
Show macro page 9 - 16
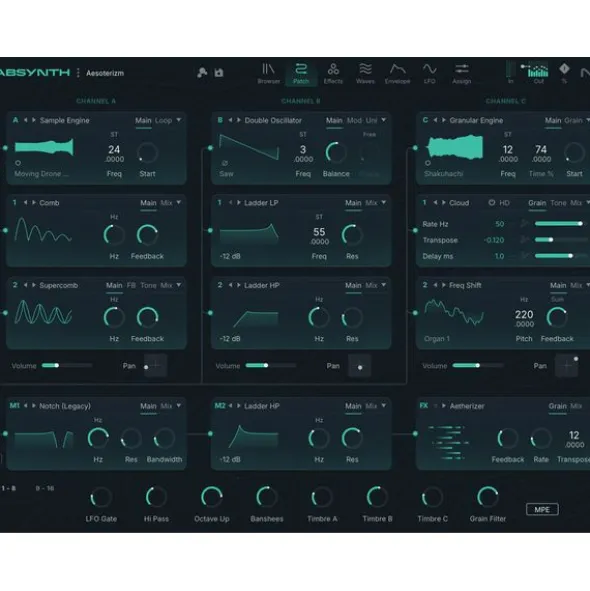point(45,488)
